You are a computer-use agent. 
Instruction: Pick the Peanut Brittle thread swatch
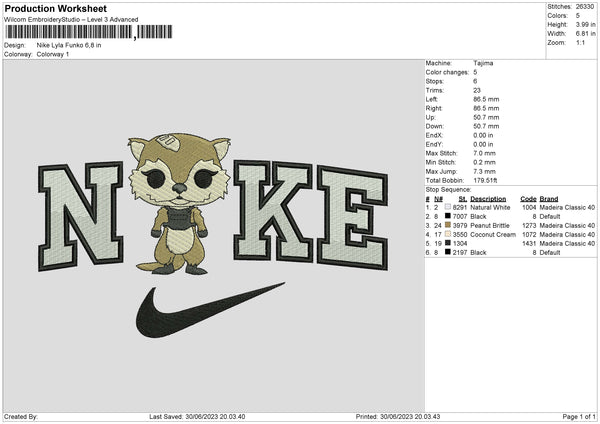(x=447, y=225)
